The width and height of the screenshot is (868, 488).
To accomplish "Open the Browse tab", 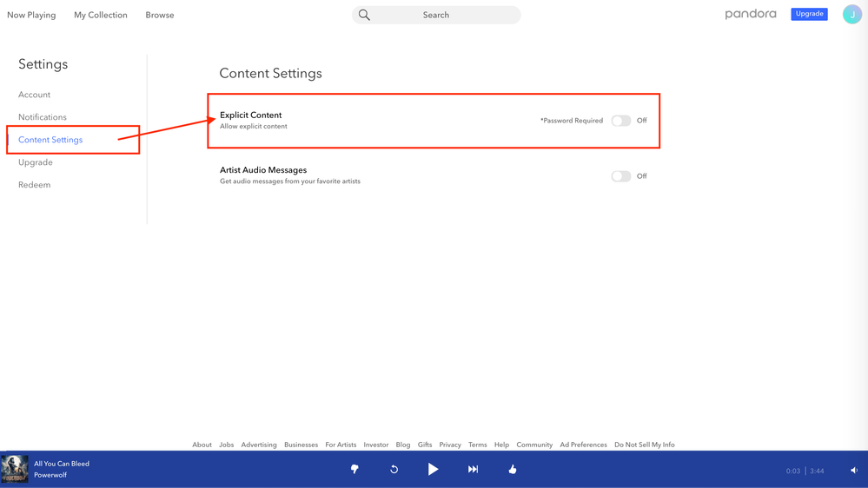I will 160,15.
